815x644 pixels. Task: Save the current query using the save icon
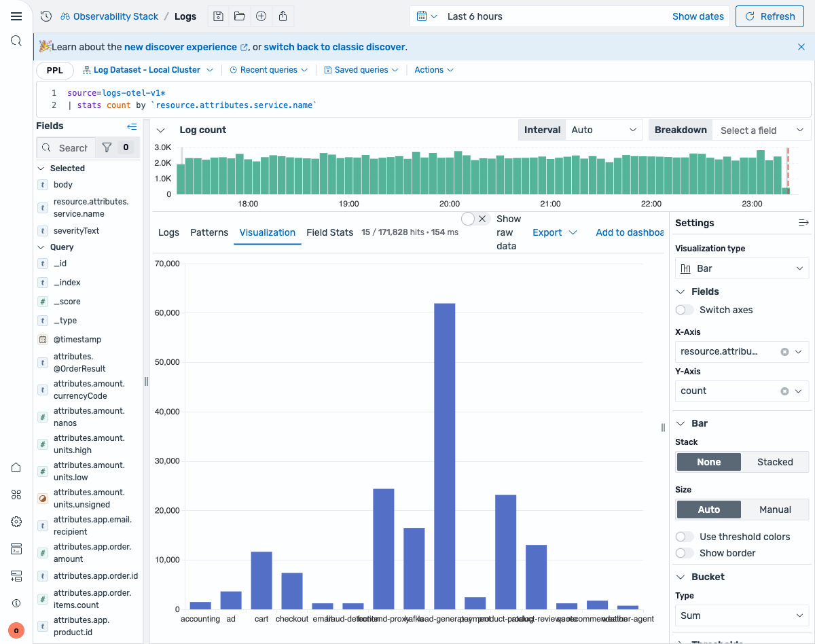tap(217, 16)
